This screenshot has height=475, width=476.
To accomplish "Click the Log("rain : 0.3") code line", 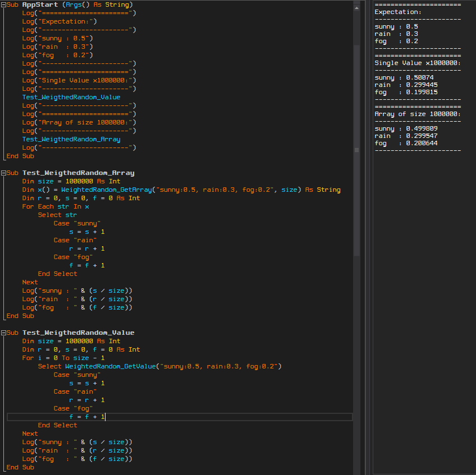I will [x=57, y=47].
